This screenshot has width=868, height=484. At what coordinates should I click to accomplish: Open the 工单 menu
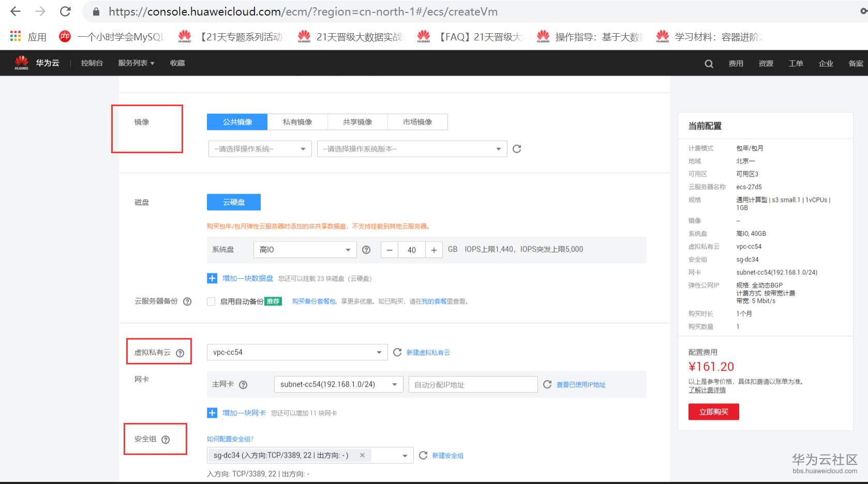[x=796, y=63]
